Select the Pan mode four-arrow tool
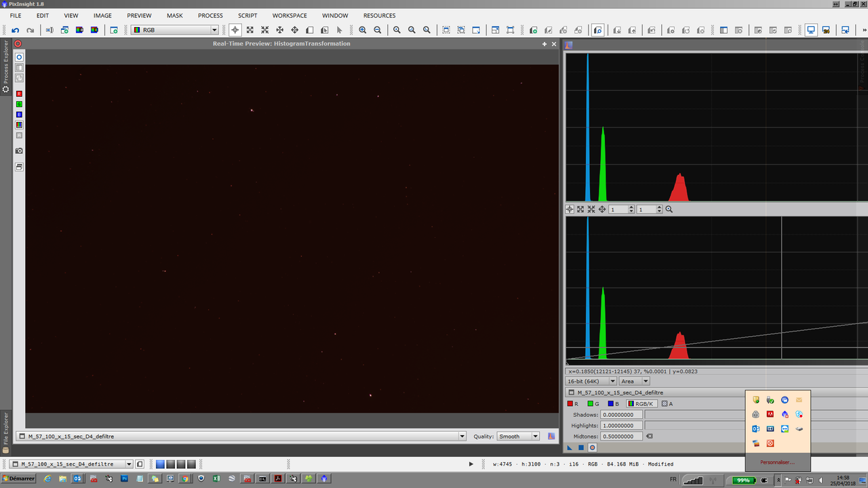 pyautogui.click(x=294, y=30)
